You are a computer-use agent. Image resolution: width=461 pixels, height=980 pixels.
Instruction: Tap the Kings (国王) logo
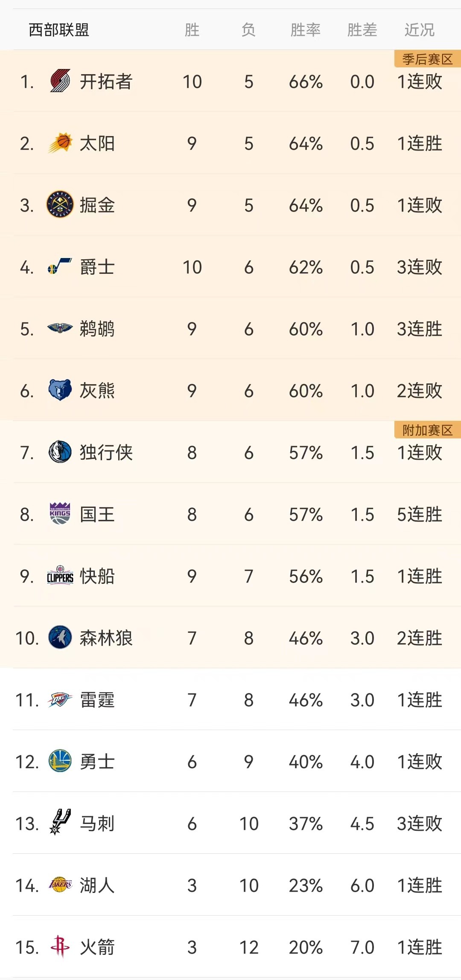[60, 513]
